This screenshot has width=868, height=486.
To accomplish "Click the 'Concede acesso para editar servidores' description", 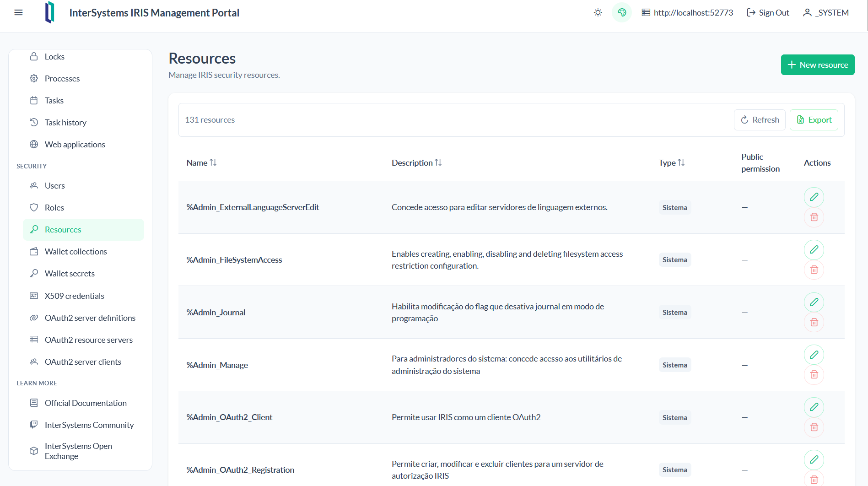I will tap(500, 207).
